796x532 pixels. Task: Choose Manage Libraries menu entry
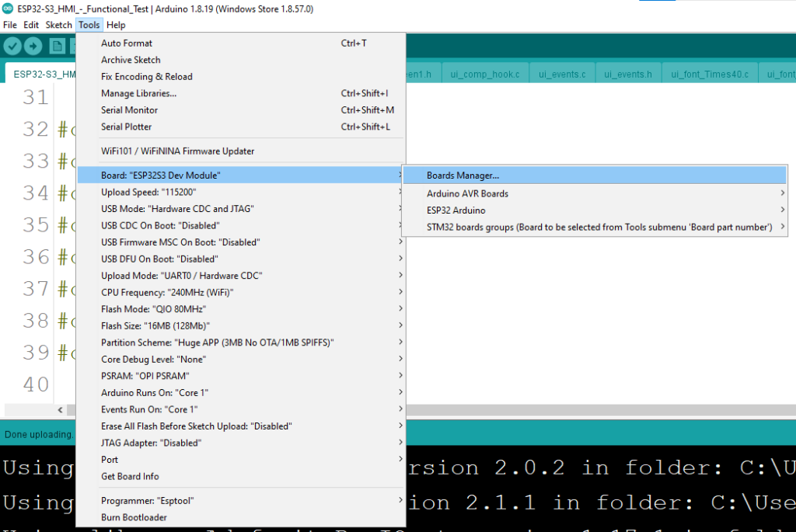[138, 94]
